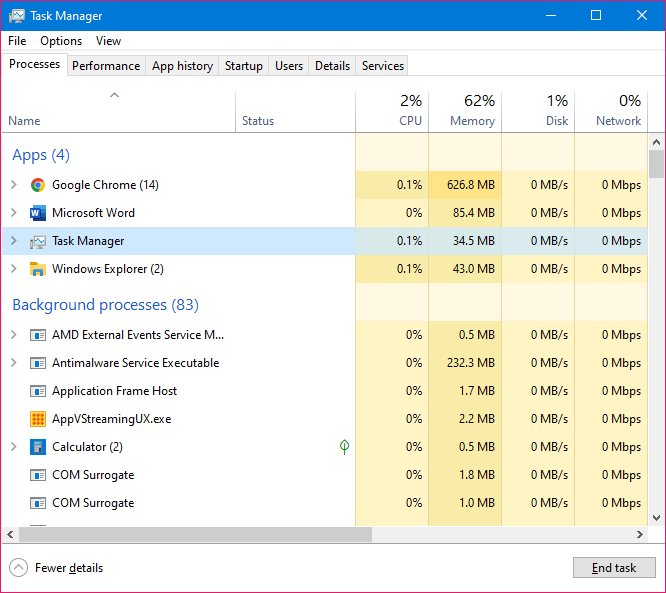The width and height of the screenshot is (666, 593).
Task: Switch to the App history tab
Action: [182, 66]
